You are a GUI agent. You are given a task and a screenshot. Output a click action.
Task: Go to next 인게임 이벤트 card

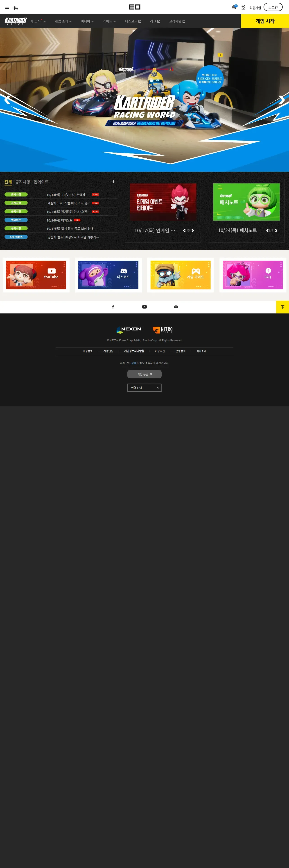click(192, 231)
